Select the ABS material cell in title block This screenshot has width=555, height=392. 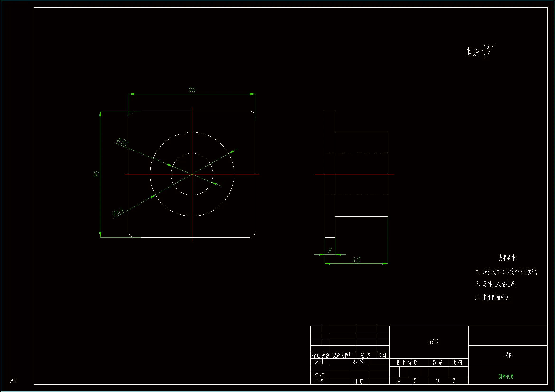click(433, 341)
